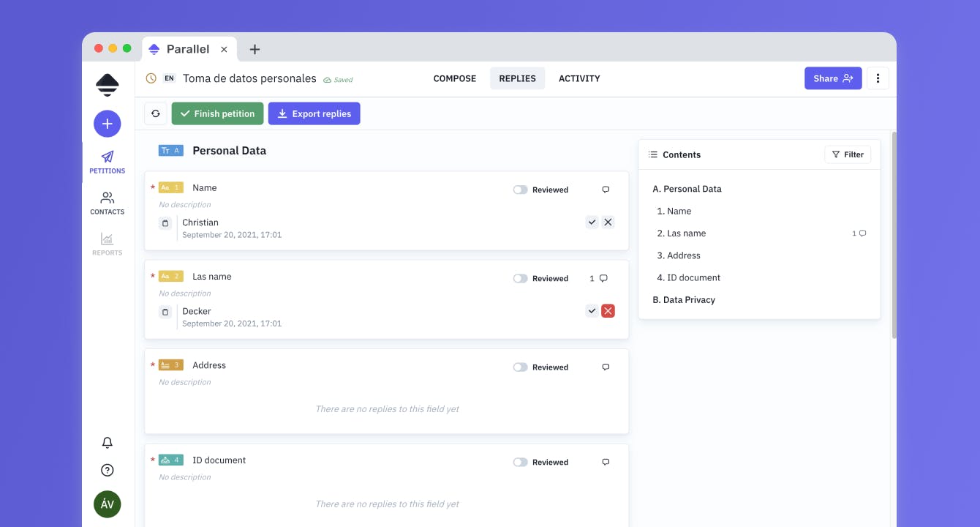Reject the Decker reply with red X

[x=608, y=311]
